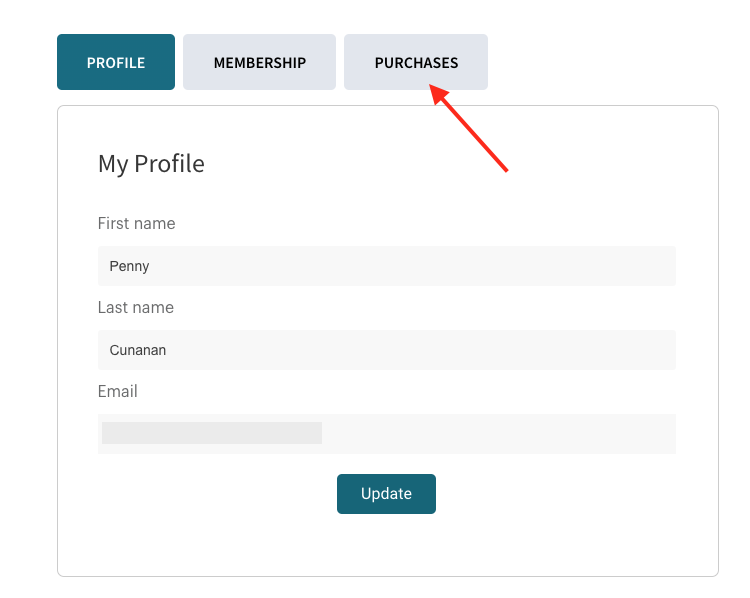The image size is (750, 598).
Task: Open the Membership tab
Action: pos(259,62)
